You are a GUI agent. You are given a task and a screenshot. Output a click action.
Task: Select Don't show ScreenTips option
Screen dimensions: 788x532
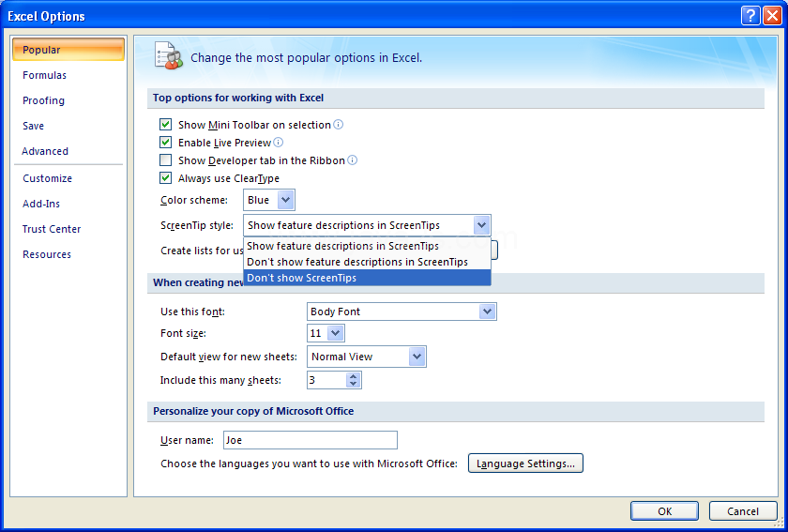[x=367, y=278]
